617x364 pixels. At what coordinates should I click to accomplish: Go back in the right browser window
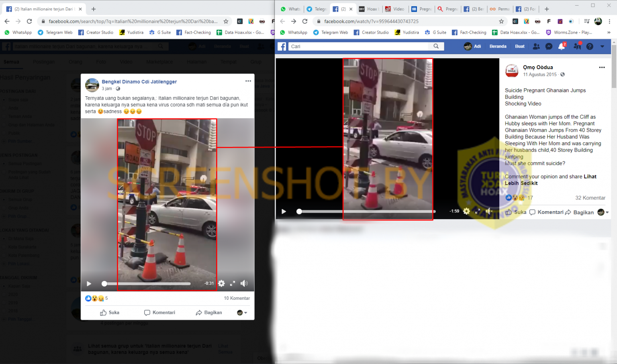(x=282, y=21)
